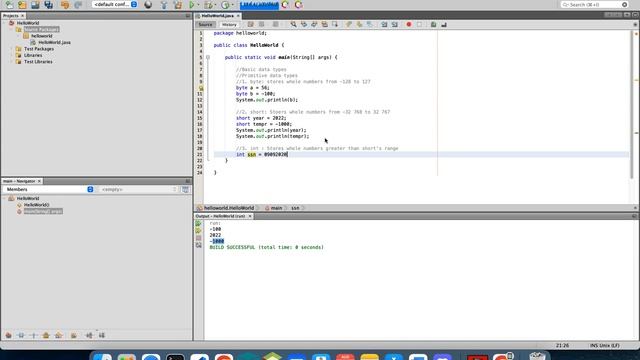Screen dimensions: 640x360
Task: Open the default config dropdown
Action: (115, 4)
